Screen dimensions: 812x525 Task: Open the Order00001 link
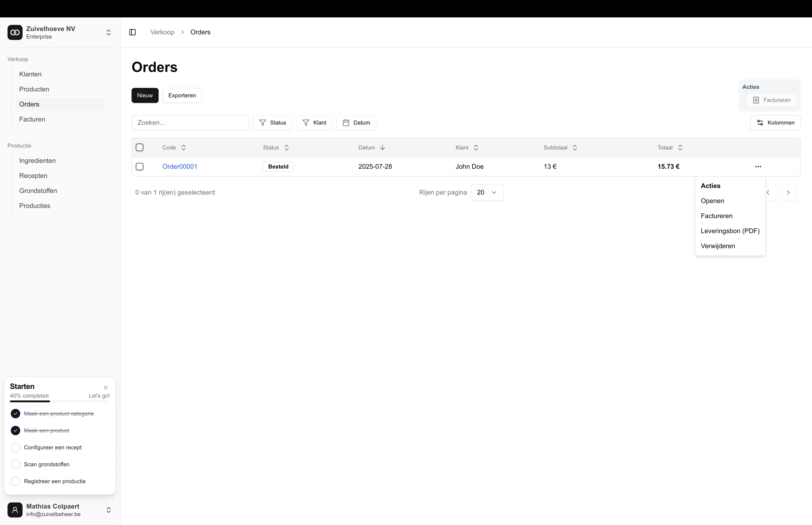(x=180, y=166)
